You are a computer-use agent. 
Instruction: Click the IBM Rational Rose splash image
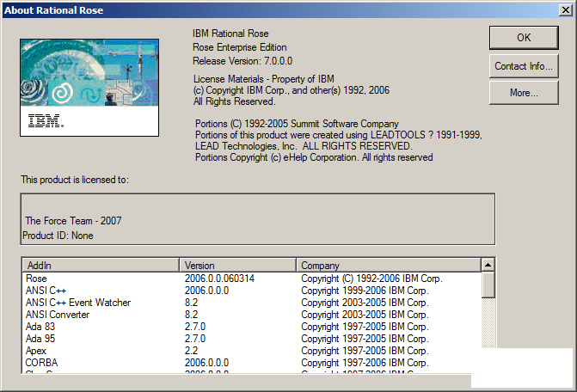coord(89,88)
